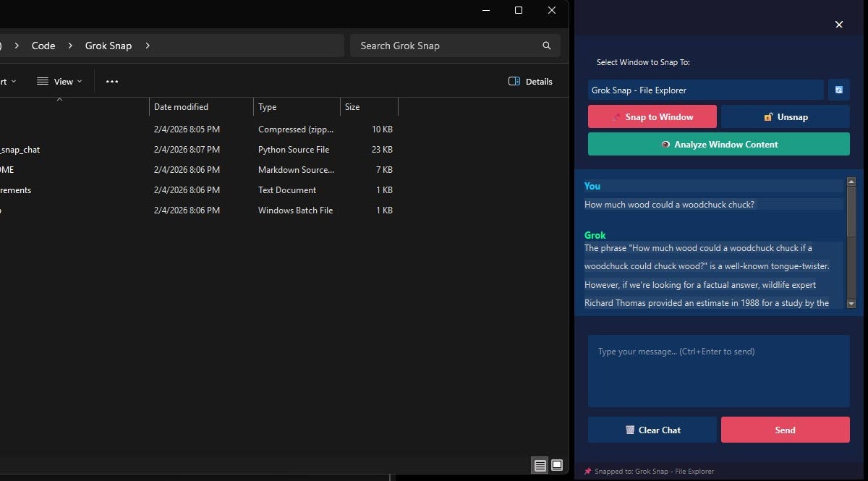
Task: Open the three-dots More options menu
Action: pos(112,82)
